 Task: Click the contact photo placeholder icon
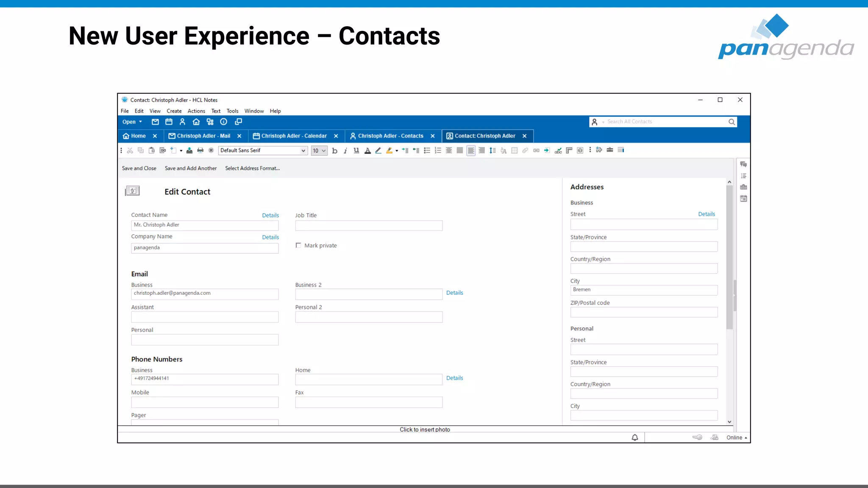tap(132, 191)
